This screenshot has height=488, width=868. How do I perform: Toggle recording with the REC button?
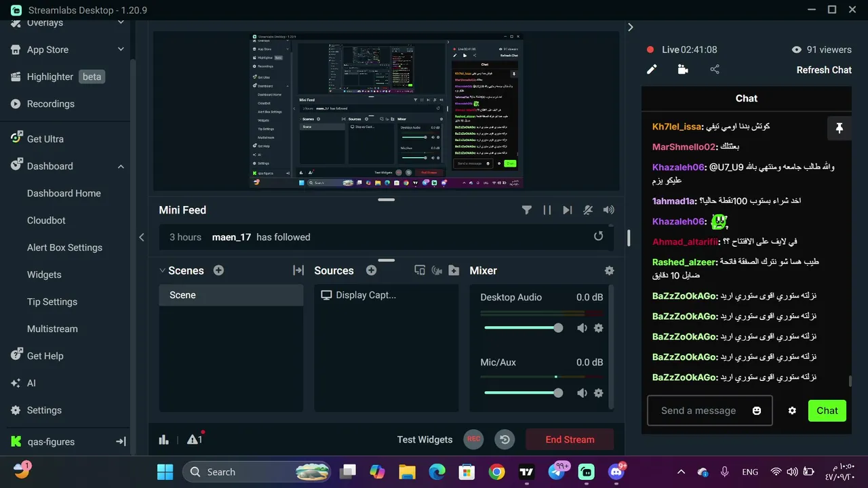pyautogui.click(x=474, y=439)
